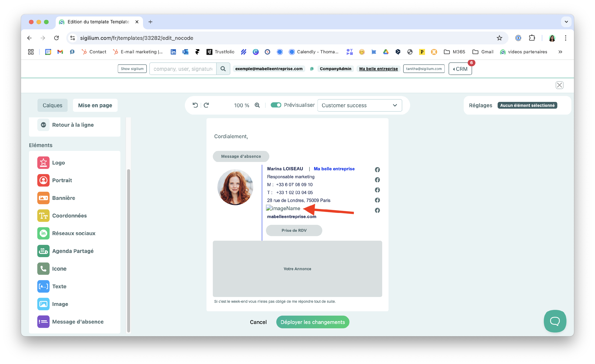This screenshot has height=364, width=595.
Task: Expand the CRM side panel
Action: coord(460,69)
